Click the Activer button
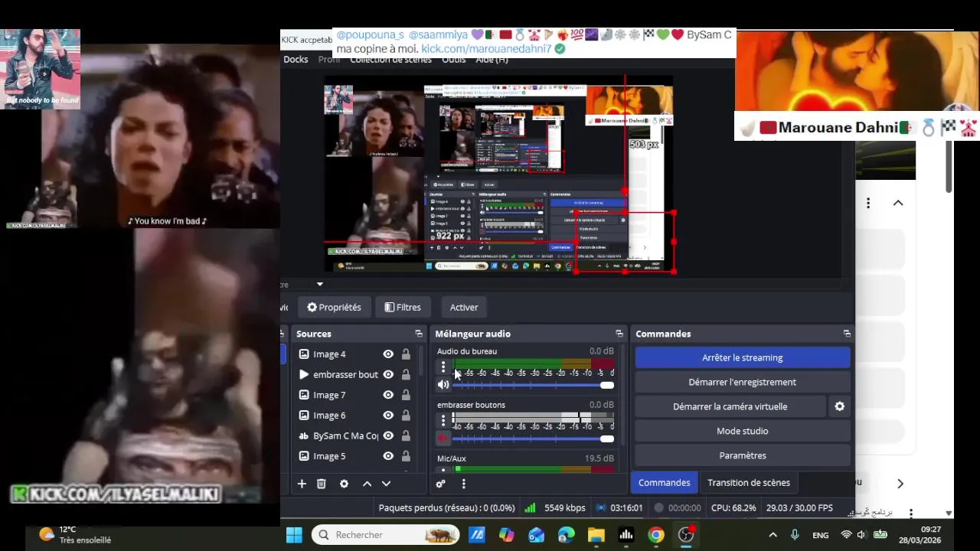The height and width of the screenshot is (551, 980). click(x=464, y=307)
